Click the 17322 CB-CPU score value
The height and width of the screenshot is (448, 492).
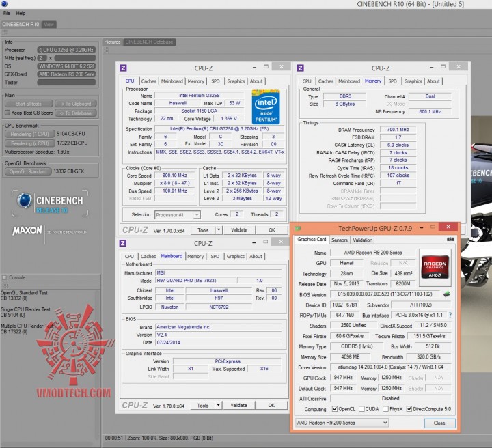(72, 143)
